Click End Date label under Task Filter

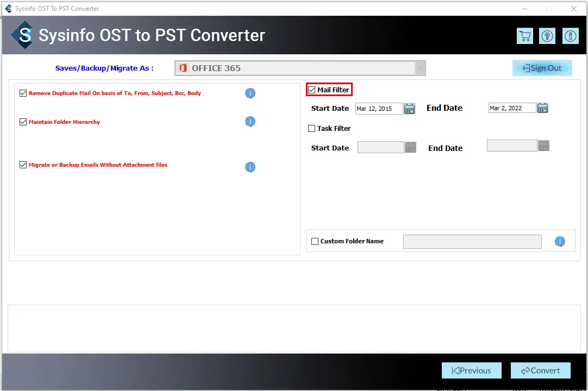point(445,148)
